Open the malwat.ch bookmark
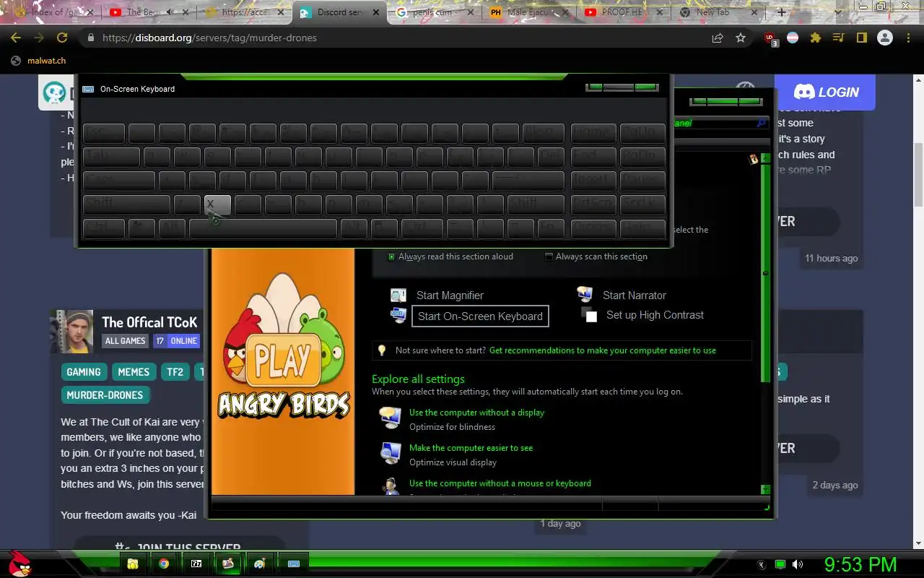The width and height of the screenshot is (924, 578). click(x=38, y=61)
